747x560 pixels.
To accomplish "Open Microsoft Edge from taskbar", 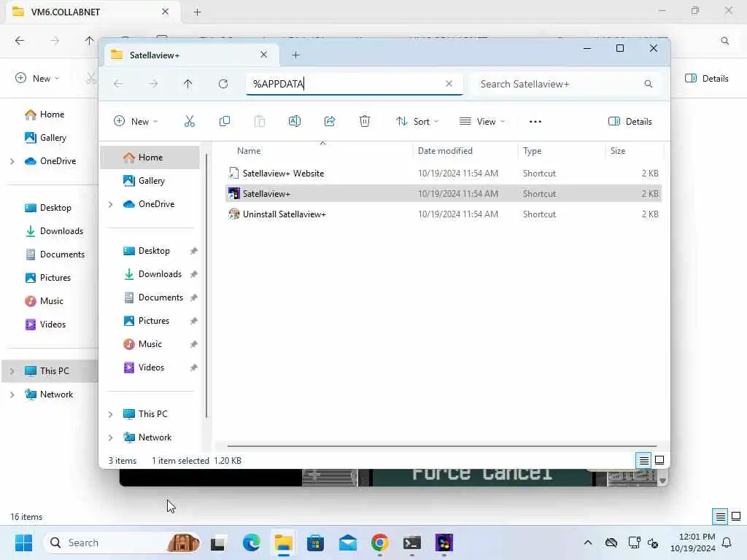I will point(251,542).
